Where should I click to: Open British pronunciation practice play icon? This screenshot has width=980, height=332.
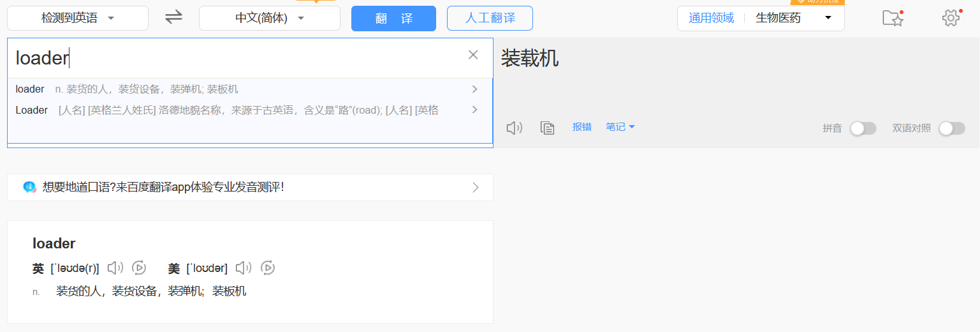[x=139, y=268]
